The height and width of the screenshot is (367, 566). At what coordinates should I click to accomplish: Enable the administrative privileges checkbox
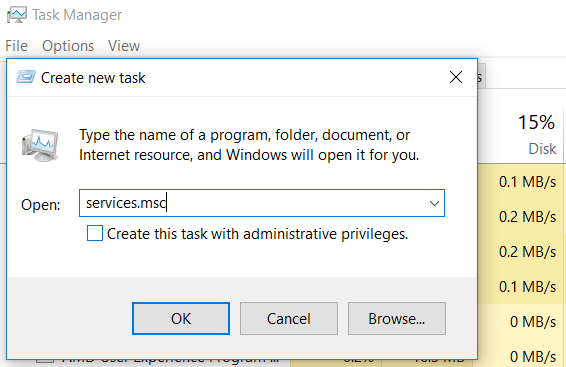pyautogui.click(x=95, y=233)
